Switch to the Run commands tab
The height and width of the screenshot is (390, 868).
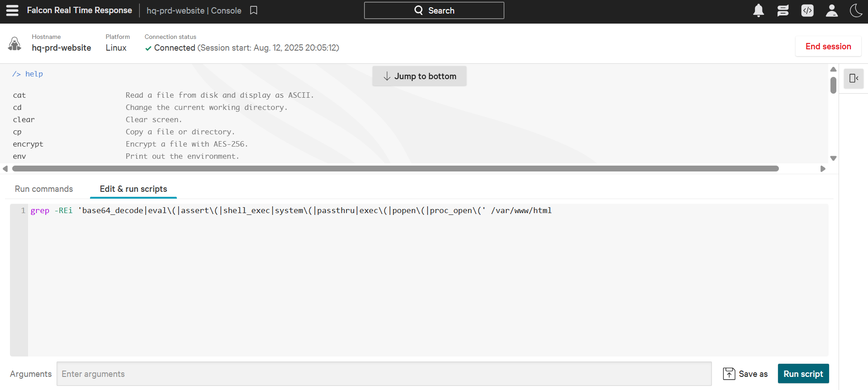pos(44,189)
